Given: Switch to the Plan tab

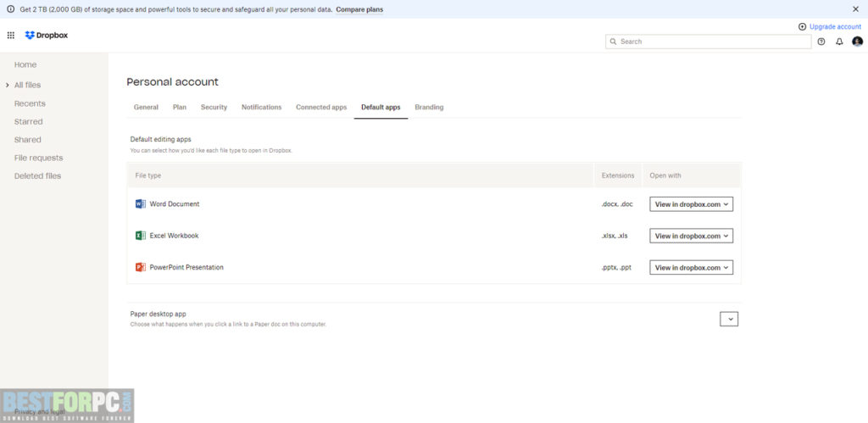Looking at the screenshot, I should [x=180, y=108].
